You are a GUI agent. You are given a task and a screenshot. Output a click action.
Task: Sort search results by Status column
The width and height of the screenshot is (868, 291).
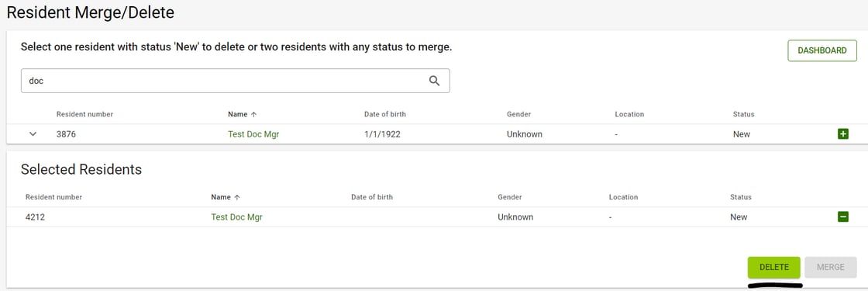click(743, 114)
